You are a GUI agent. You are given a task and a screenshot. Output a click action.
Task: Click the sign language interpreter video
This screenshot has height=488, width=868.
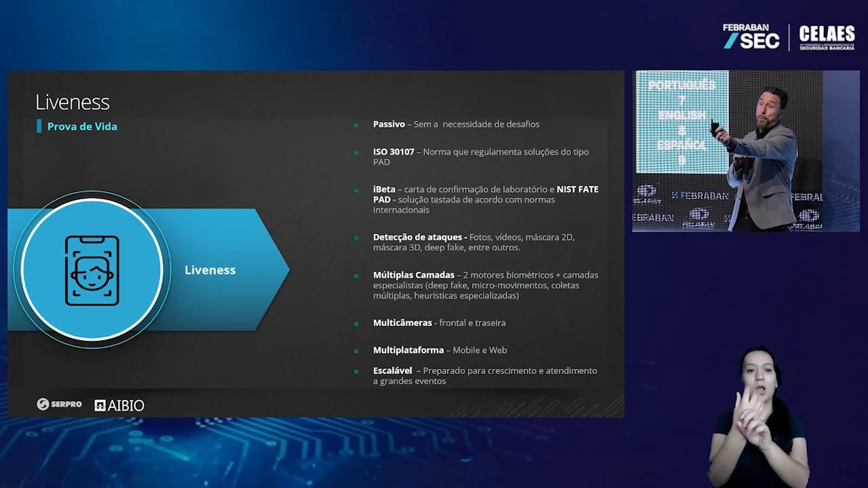(x=758, y=417)
